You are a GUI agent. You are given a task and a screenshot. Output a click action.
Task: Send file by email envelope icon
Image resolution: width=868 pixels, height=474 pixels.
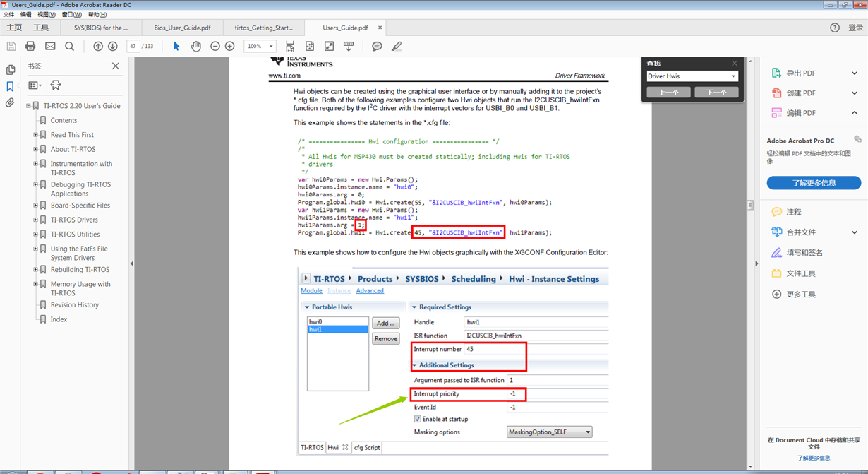coord(50,46)
